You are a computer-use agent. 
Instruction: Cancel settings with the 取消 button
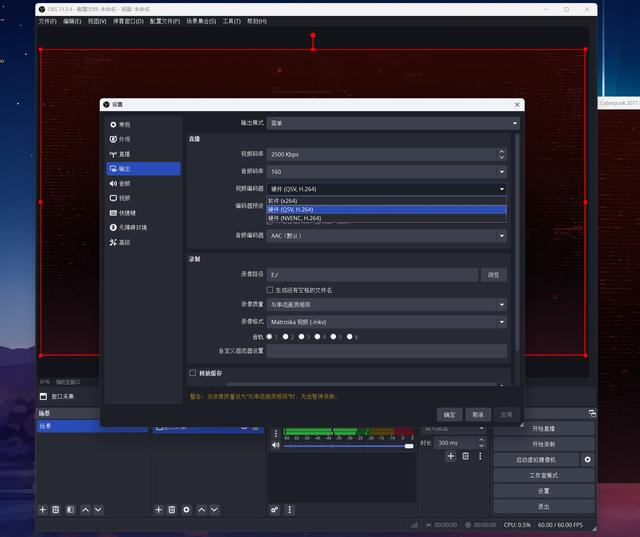[x=478, y=415]
